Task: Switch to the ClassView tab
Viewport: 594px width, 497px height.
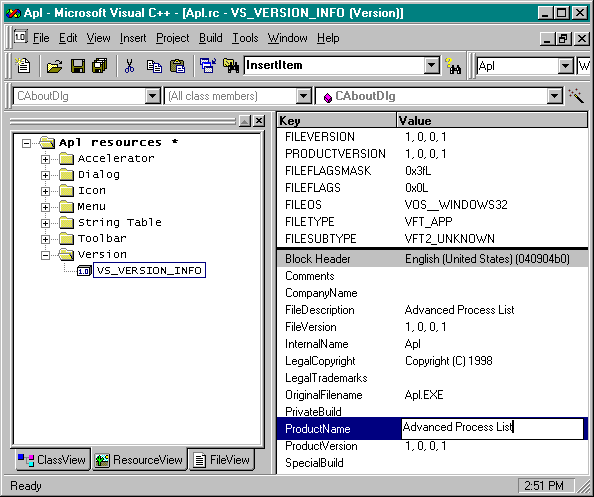Action: [53, 460]
